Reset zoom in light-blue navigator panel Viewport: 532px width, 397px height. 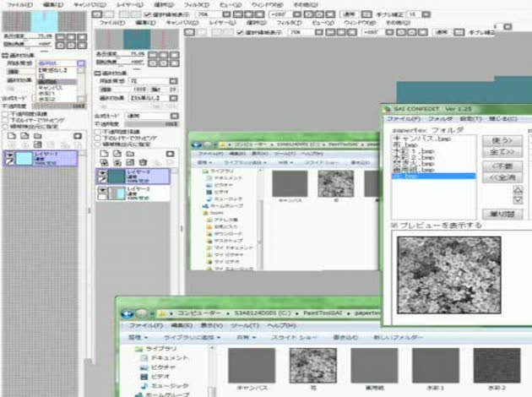click(x=82, y=36)
